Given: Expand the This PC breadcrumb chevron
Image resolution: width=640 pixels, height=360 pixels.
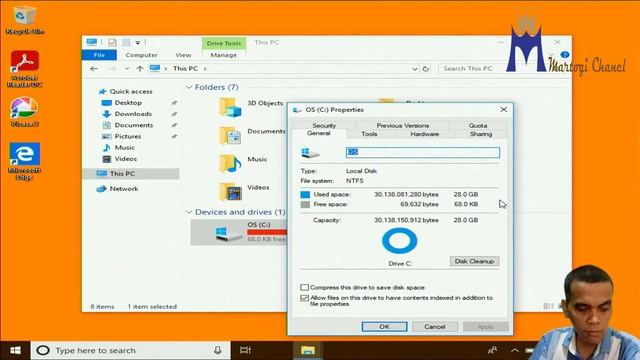Looking at the screenshot, I should point(205,69).
